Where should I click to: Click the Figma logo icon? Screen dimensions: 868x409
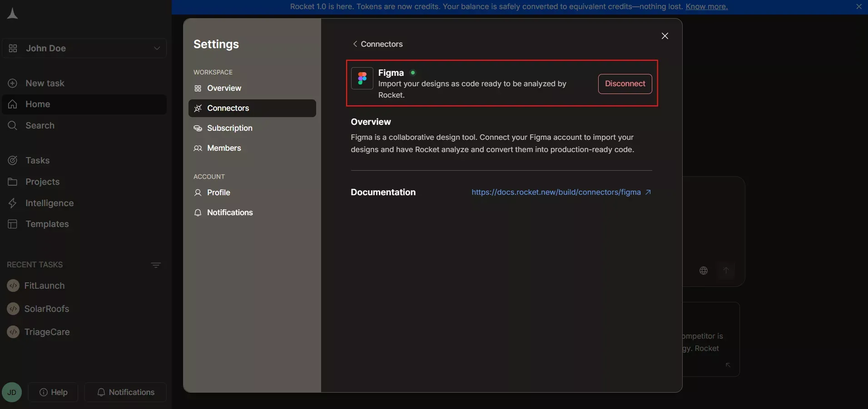tap(362, 79)
